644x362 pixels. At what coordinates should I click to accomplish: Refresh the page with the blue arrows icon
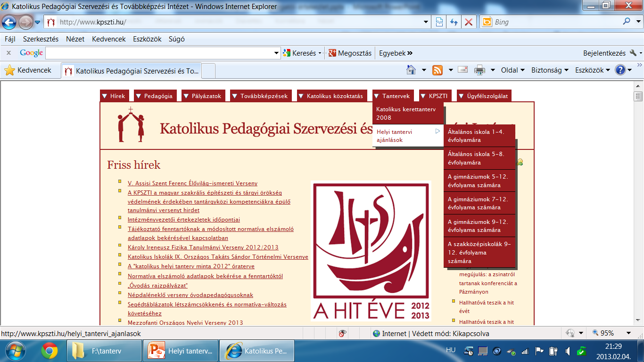[454, 22]
